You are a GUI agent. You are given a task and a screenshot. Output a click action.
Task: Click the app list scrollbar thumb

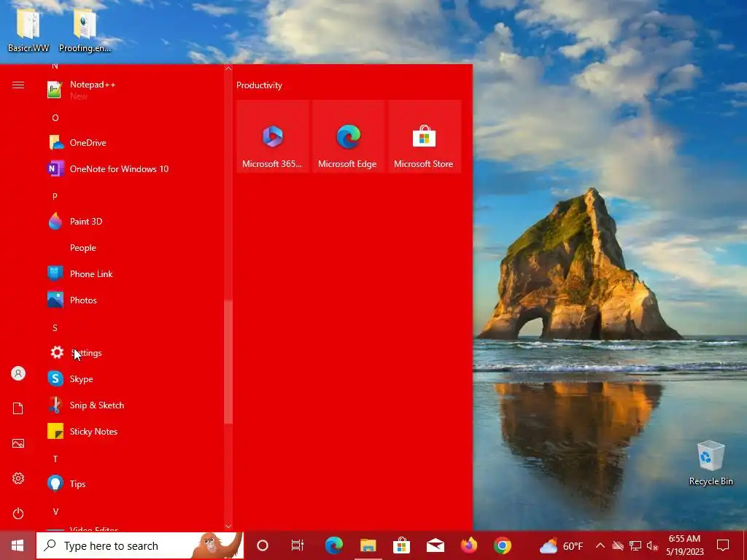pyautogui.click(x=228, y=362)
